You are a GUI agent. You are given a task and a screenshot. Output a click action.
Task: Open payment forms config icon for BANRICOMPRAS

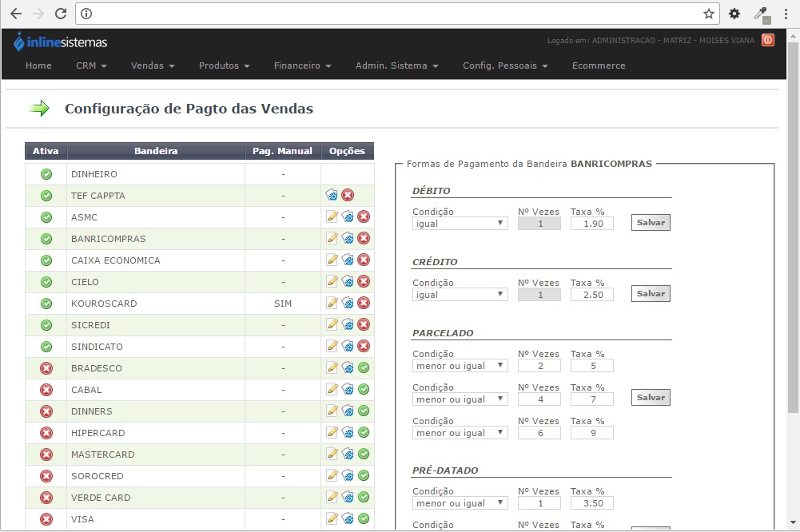[x=348, y=238]
